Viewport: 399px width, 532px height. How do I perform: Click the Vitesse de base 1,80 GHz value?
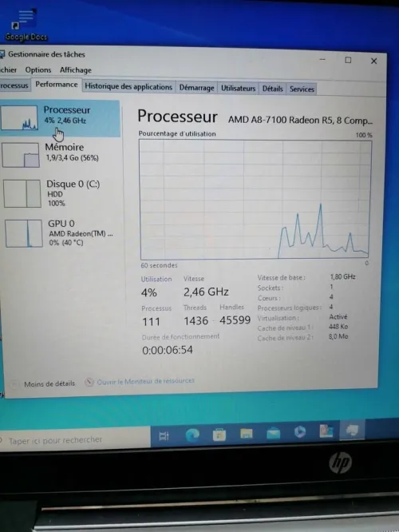pos(342,277)
